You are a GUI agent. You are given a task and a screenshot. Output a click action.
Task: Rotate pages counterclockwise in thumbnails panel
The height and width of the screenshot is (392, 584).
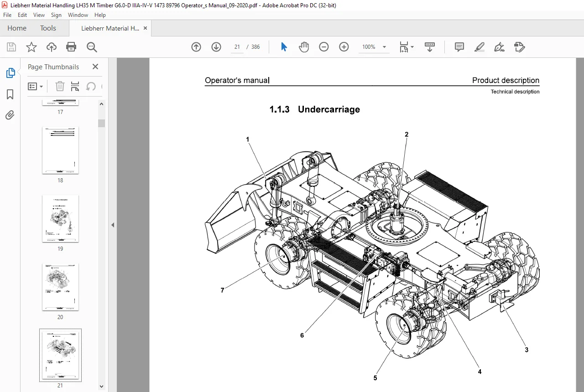[91, 86]
